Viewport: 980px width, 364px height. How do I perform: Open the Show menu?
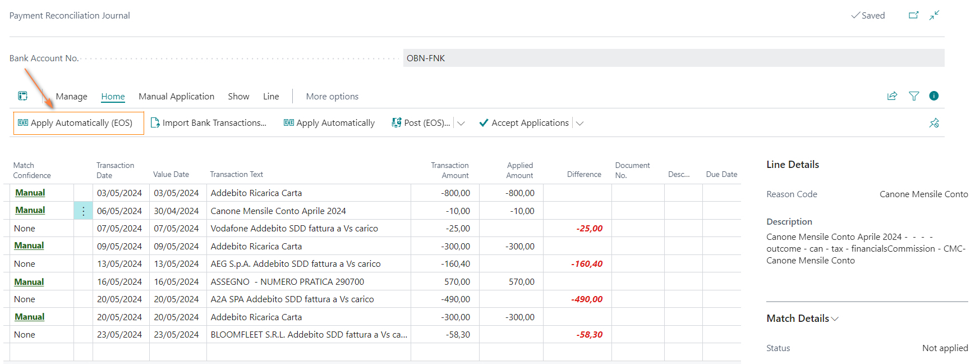[238, 97]
